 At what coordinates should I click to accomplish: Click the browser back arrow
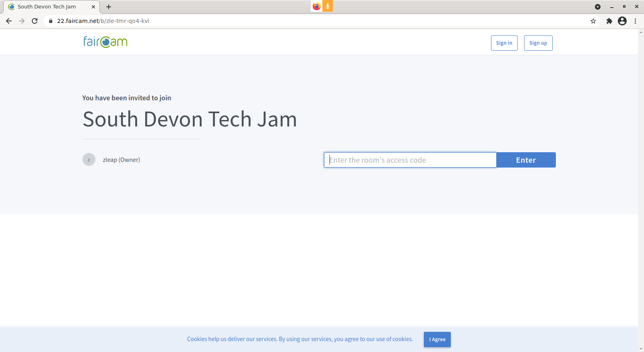click(x=9, y=21)
